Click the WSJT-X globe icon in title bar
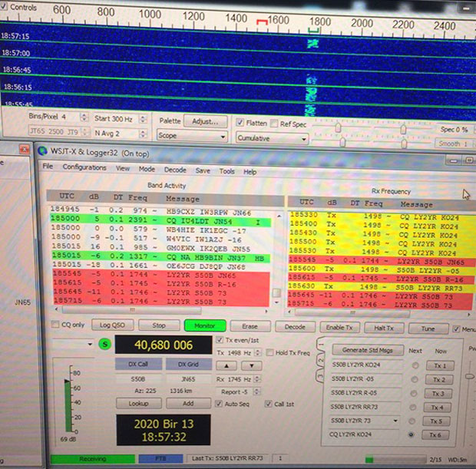The height and width of the screenshot is (469, 476). pyautogui.click(x=43, y=150)
